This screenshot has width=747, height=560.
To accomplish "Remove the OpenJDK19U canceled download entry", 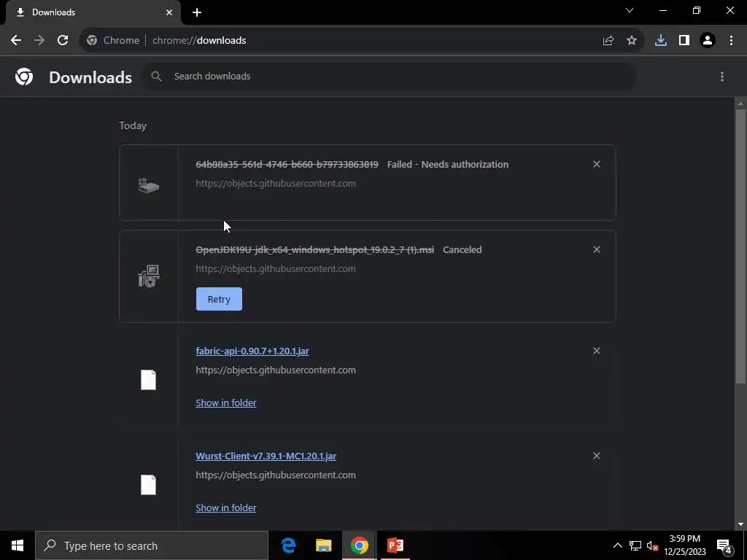I will coord(597,249).
